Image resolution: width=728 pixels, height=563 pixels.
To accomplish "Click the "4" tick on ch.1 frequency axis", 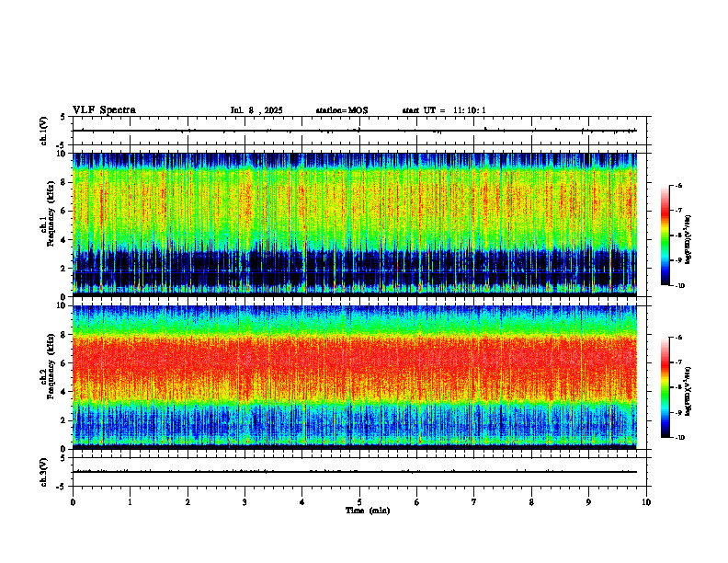I will 63,240.
